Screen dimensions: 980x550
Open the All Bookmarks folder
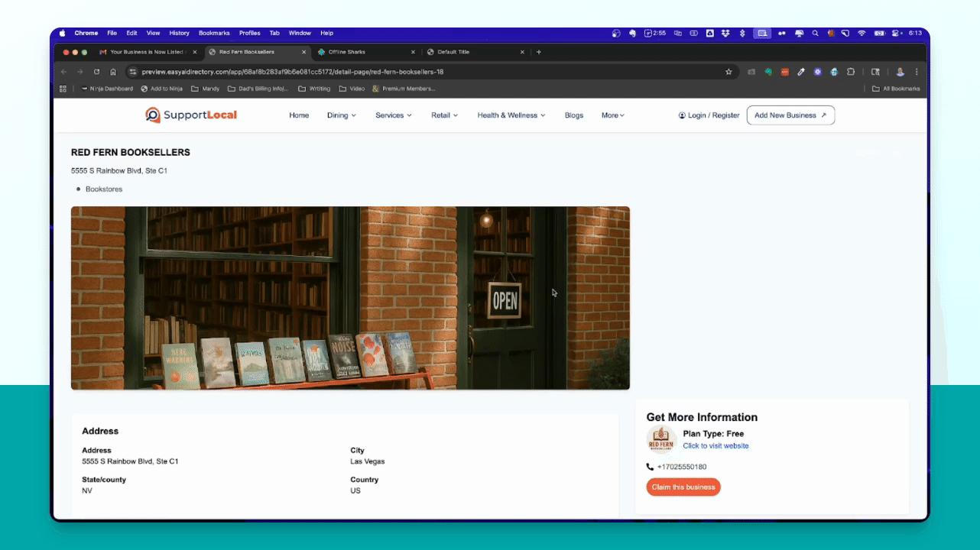(x=896, y=89)
